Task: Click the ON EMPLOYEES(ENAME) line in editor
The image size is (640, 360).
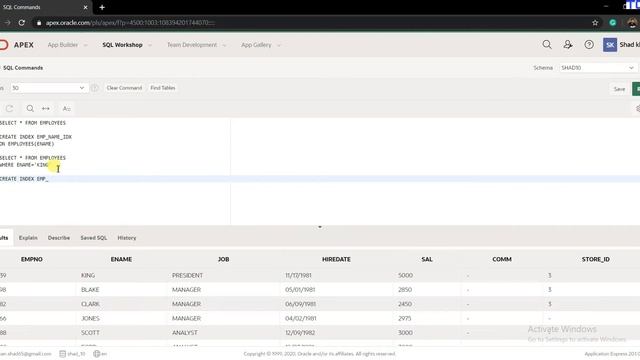Action: 27,144
